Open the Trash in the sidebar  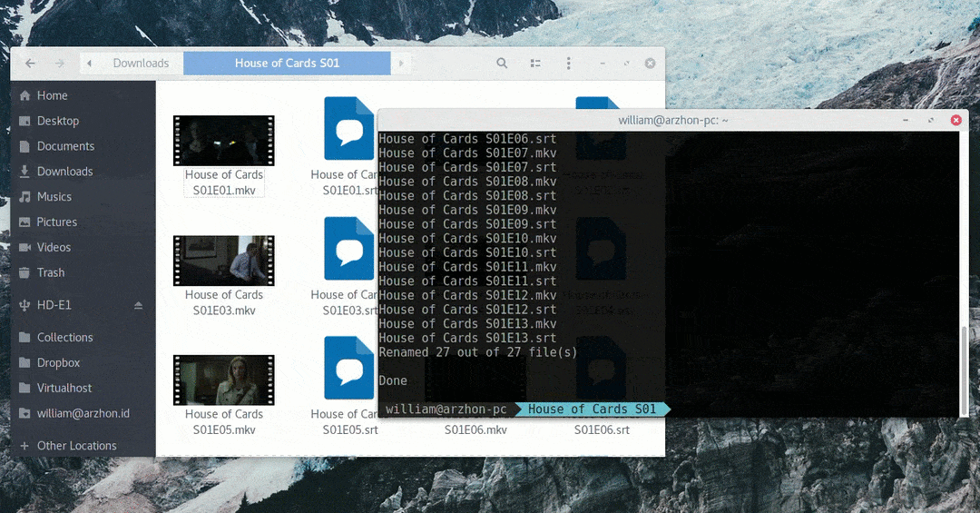83,272
